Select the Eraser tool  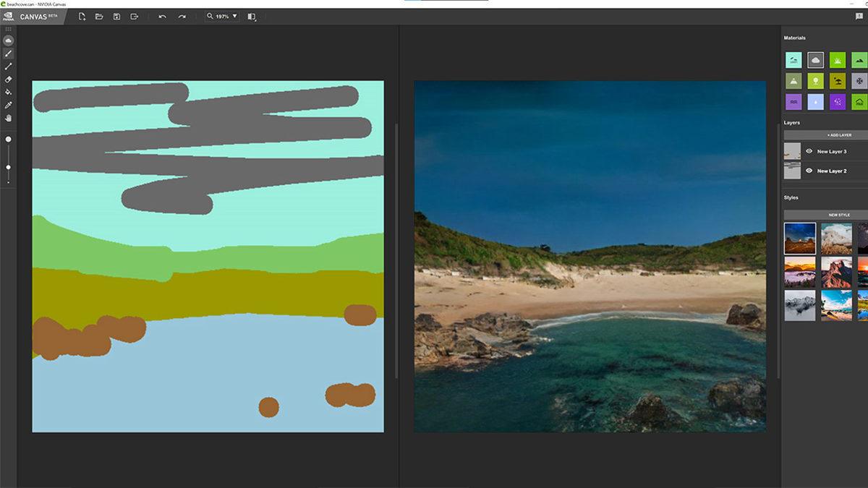9,79
